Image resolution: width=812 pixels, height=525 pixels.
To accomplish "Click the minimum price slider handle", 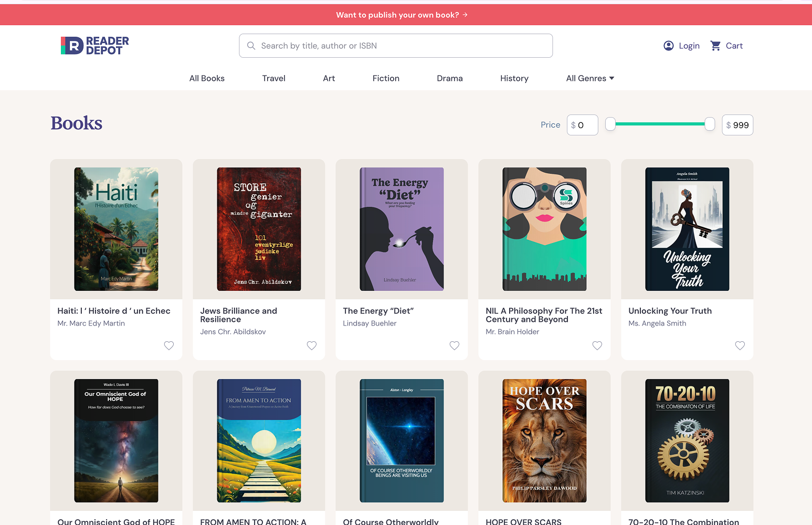I will tap(610, 124).
